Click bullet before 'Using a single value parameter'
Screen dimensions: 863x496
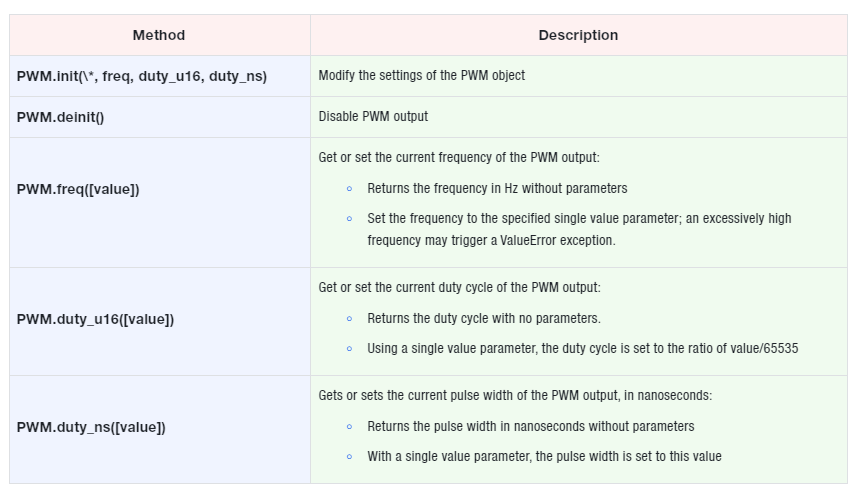tap(349, 348)
